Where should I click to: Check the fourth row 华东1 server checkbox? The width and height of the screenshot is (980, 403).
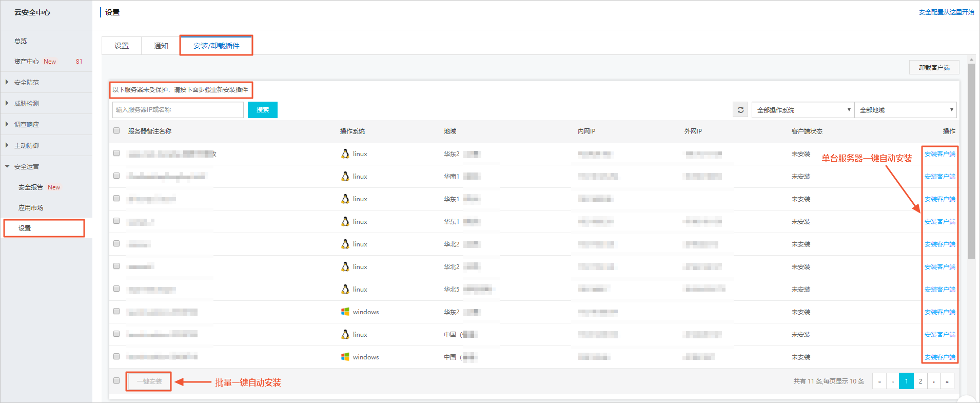click(x=116, y=221)
